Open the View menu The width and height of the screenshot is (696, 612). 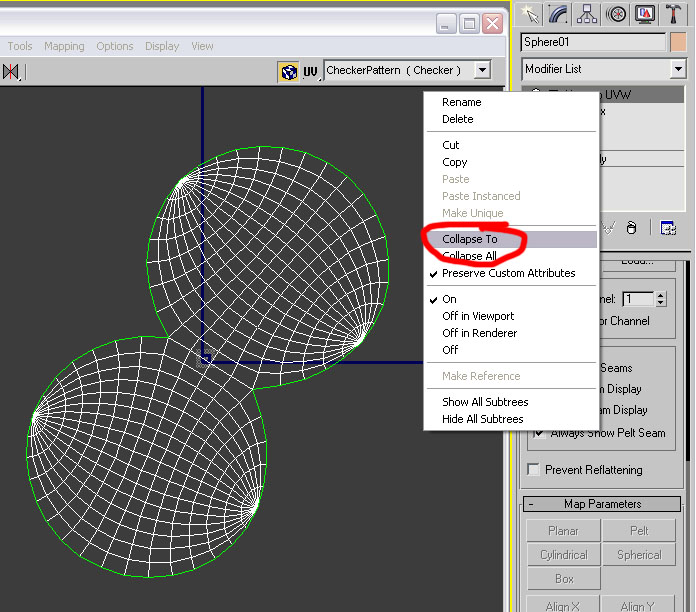[202, 46]
